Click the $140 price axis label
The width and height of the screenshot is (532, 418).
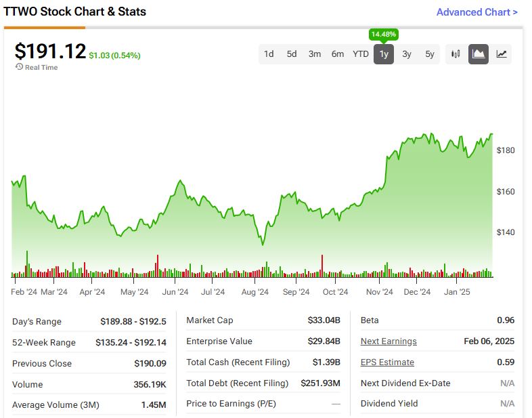point(506,232)
